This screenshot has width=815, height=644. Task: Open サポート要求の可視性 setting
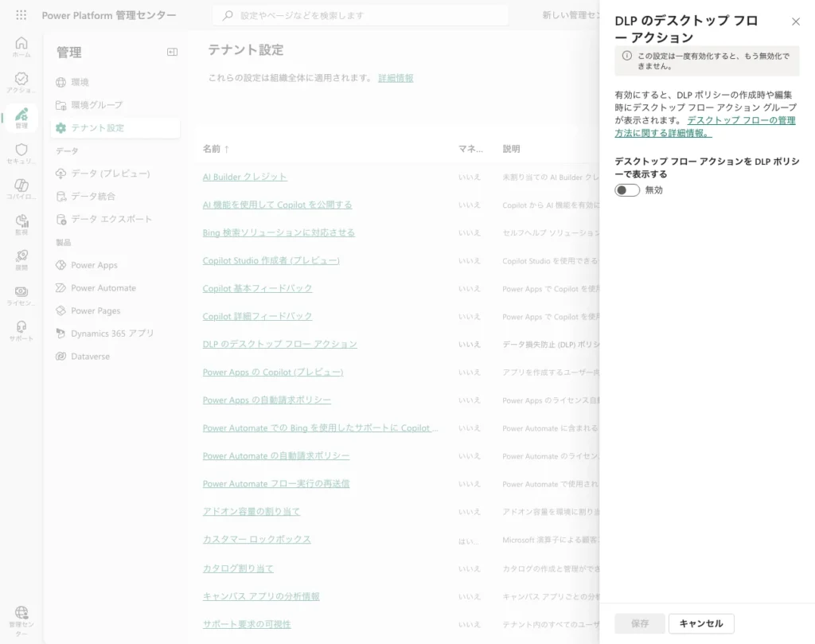point(247,624)
